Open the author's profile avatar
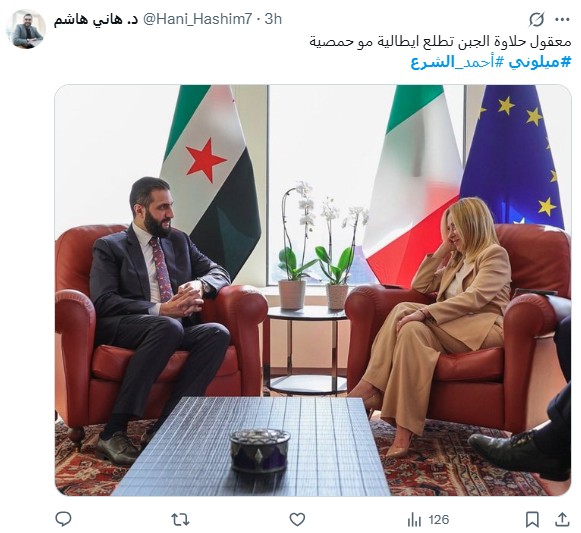This screenshot has width=581, height=533. pyautogui.click(x=26, y=29)
